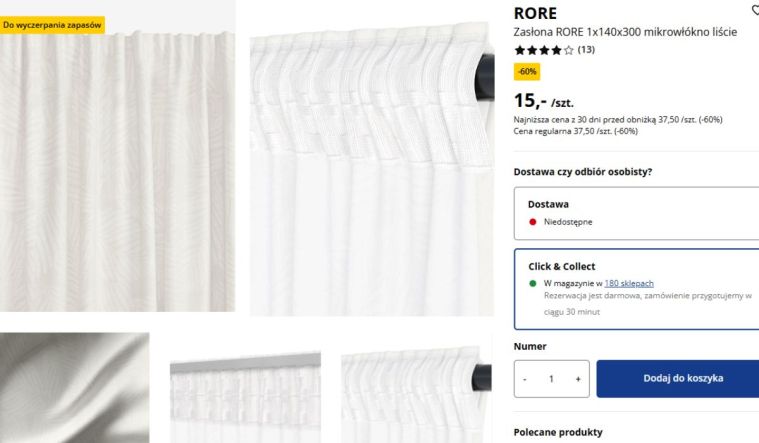Viewport: 759px width, 443px height.
Task: View curtain rail track thumbnail
Action: 245,397
